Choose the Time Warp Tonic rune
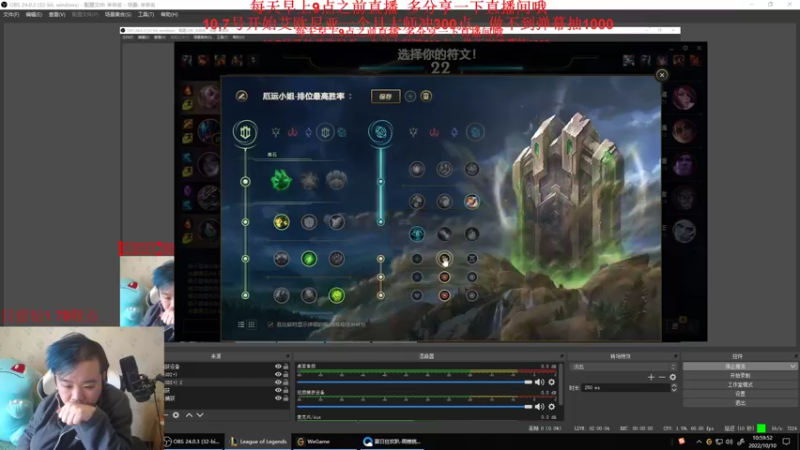Screen dimensions: 800x450 472,234
